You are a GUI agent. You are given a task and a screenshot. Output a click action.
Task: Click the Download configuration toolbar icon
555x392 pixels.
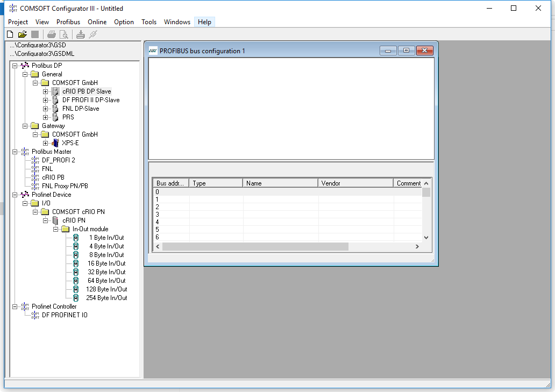point(80,34)
